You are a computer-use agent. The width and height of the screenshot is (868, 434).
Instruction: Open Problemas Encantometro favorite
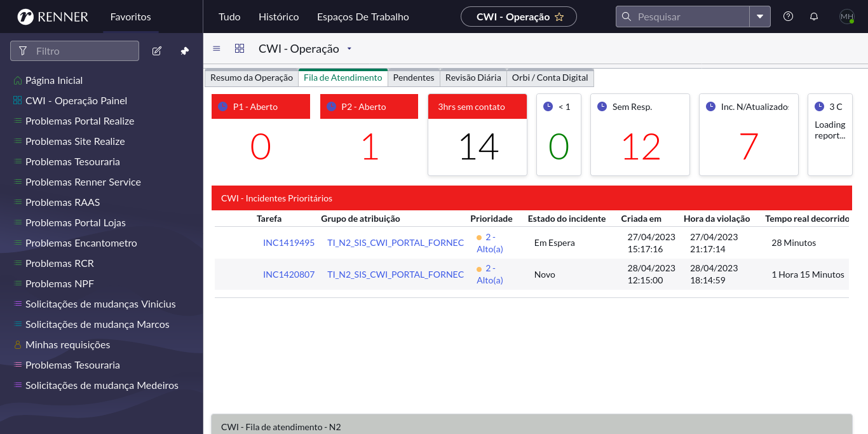pyautogui.click(x=81, y=243)
